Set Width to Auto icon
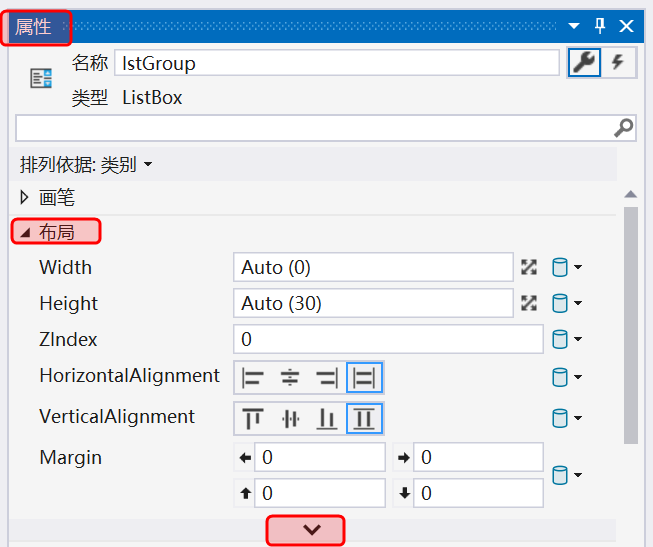 (529, 267)
